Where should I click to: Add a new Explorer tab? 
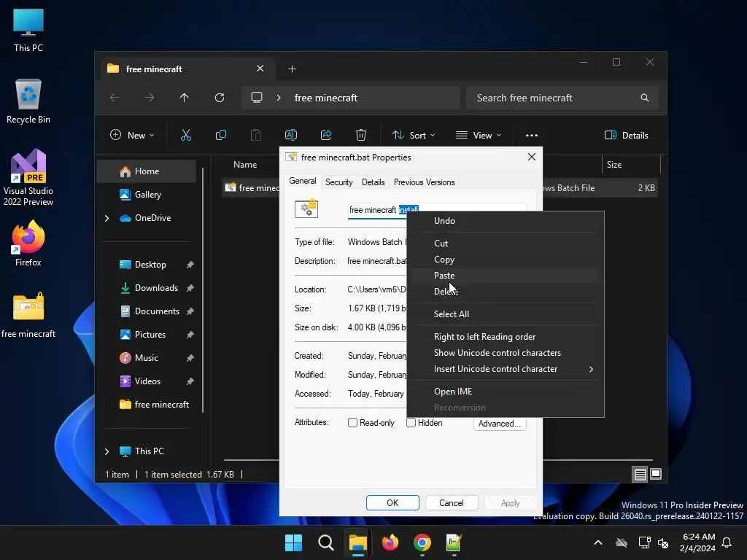(x=292, y=69)
